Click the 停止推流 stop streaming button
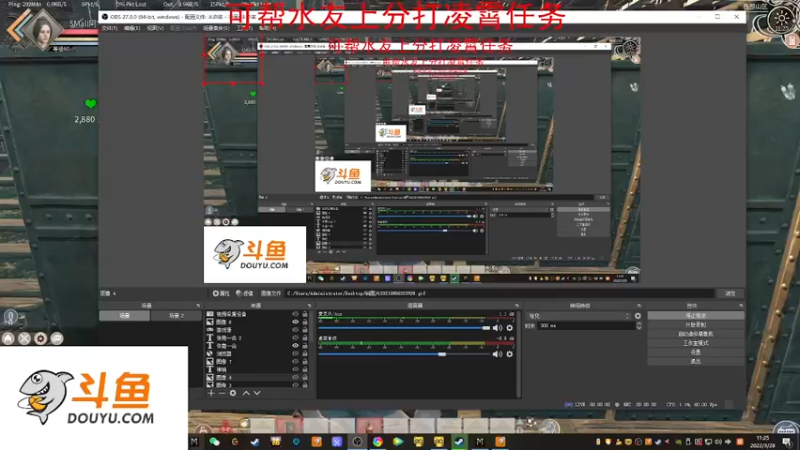Viewport: 800px width, 450px height. pyautogui.click(x=695, y=316)
